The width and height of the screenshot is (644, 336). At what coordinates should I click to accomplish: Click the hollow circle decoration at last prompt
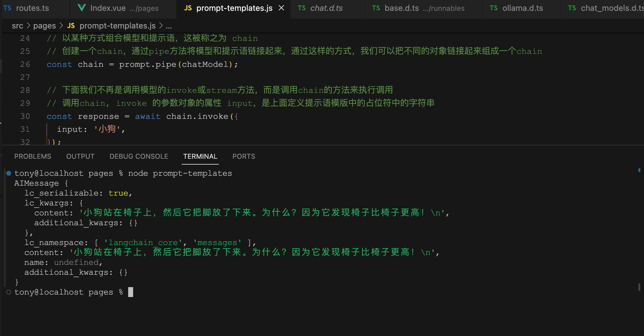[8, 292]
